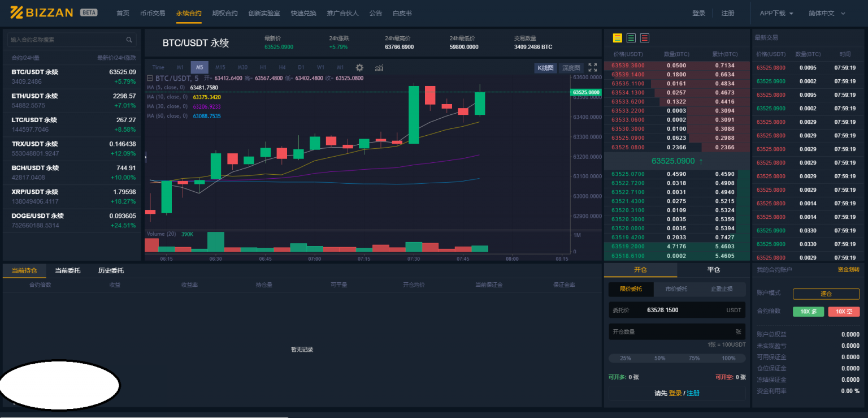Enter fullscreen chart mode
The height and width of the screenshot is (418, 868).
(x=592, y=67)
